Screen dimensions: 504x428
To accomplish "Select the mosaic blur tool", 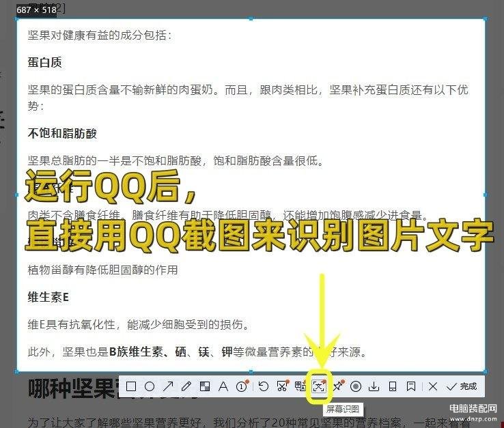I will [x=205, y=386].
